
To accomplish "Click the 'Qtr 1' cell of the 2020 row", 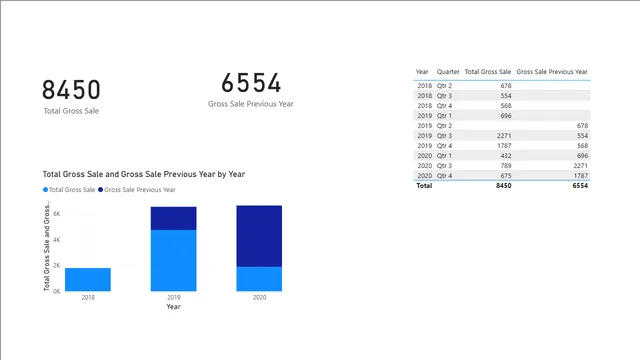I will (x=444, y=156).
